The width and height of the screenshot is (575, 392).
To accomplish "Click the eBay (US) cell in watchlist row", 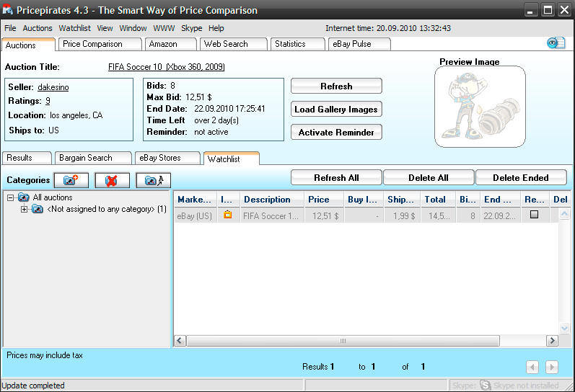I will click(x=195, y=215).
